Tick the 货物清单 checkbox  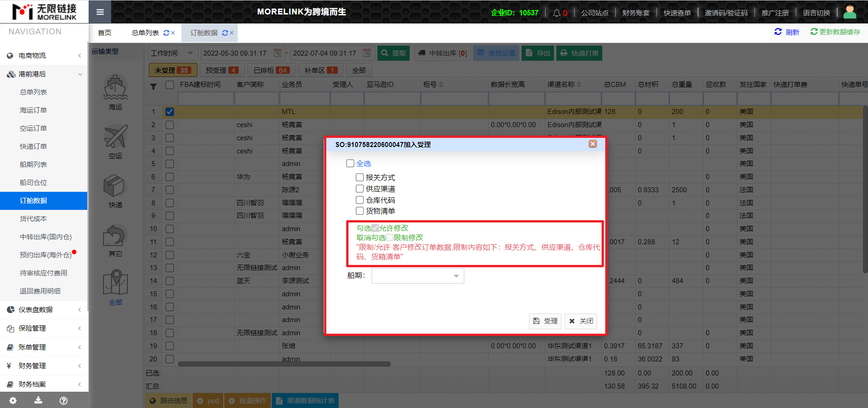click(360, 211)
